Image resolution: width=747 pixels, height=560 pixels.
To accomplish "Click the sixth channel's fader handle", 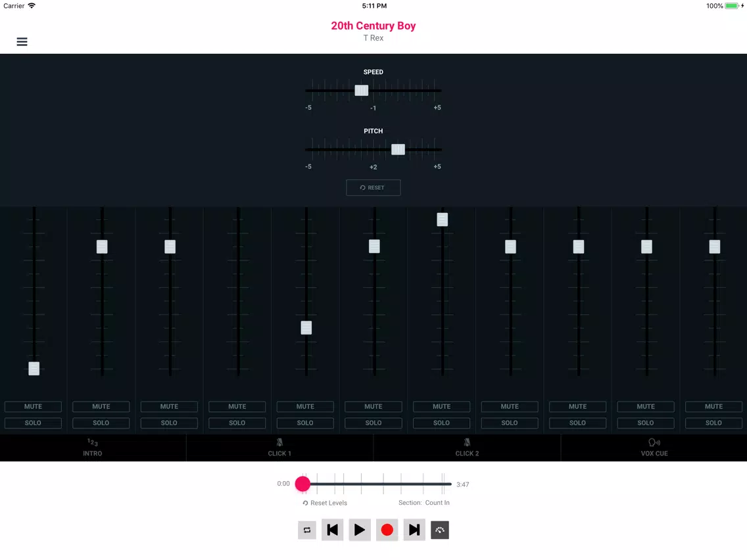I will click(374, 246).
